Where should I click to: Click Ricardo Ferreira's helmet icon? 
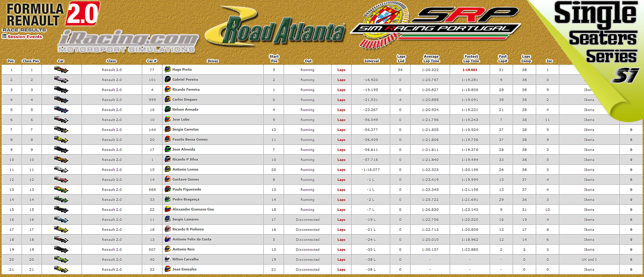pos(168,89)
